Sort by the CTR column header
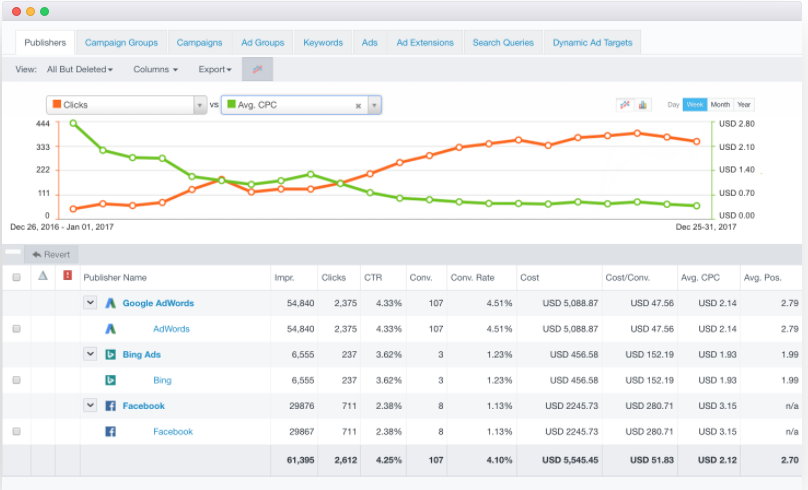Image resolution: width=808 pixels, height=490 pixels. [373, 277]
